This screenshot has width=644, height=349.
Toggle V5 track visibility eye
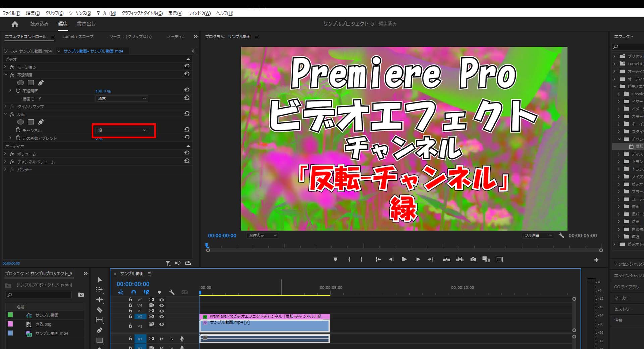click(162, 300)
